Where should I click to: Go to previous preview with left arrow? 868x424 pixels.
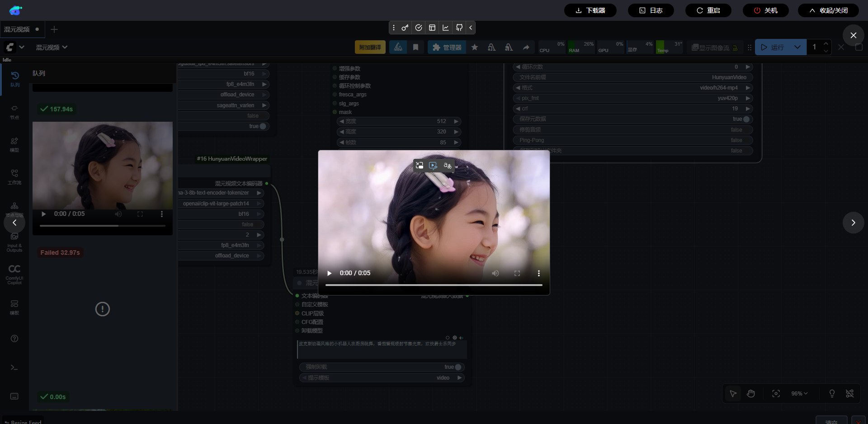point(14,223)
